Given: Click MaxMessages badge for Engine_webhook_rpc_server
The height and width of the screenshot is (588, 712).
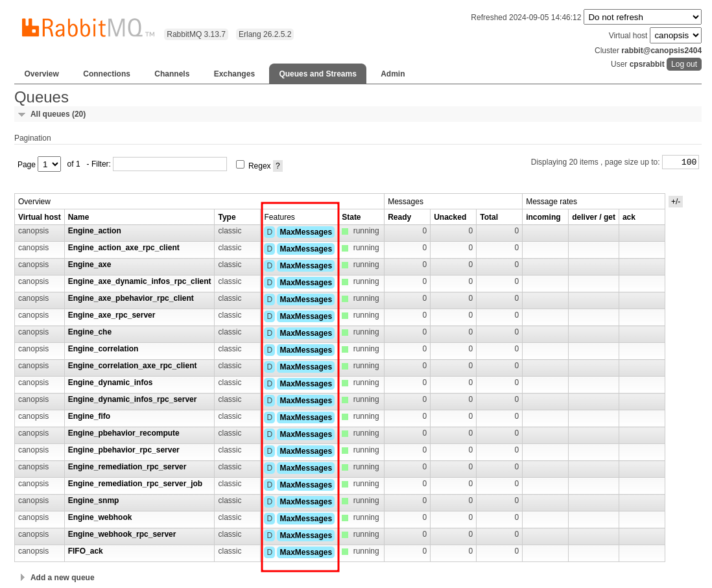Looking at the screenshot, I should pyautogui.click(x=305, y=535).
